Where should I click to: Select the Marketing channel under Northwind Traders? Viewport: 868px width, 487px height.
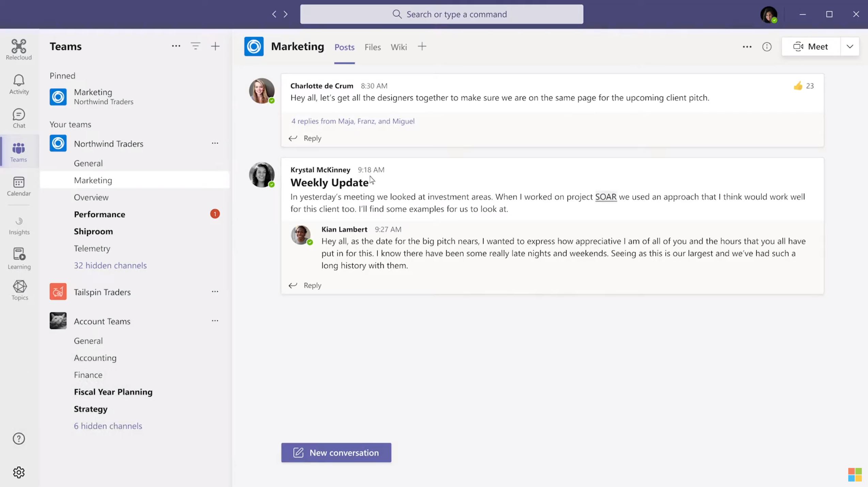(x=135, y=180)
